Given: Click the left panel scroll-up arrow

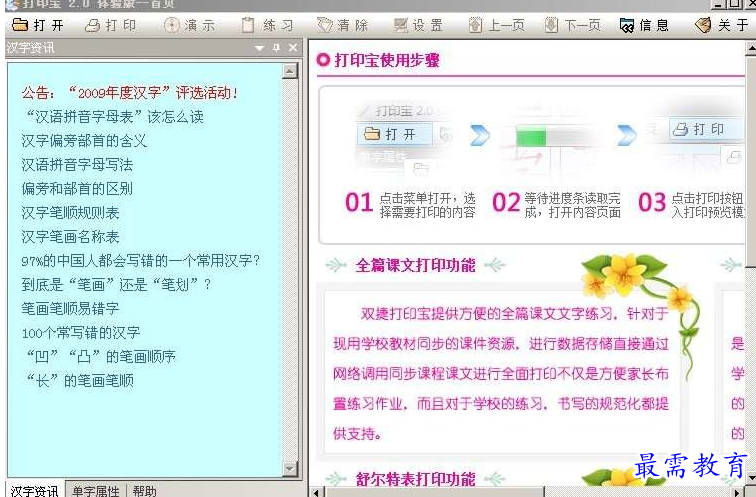Looking at the screenshot, I should point(289,71).
